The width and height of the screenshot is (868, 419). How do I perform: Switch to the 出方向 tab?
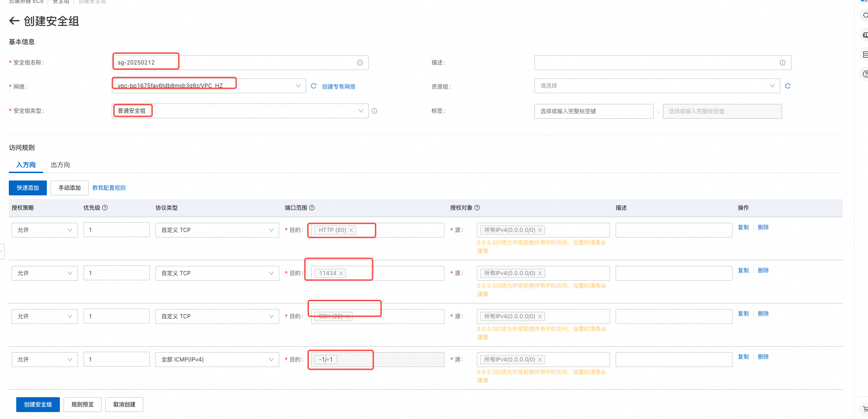click(60, 165)
